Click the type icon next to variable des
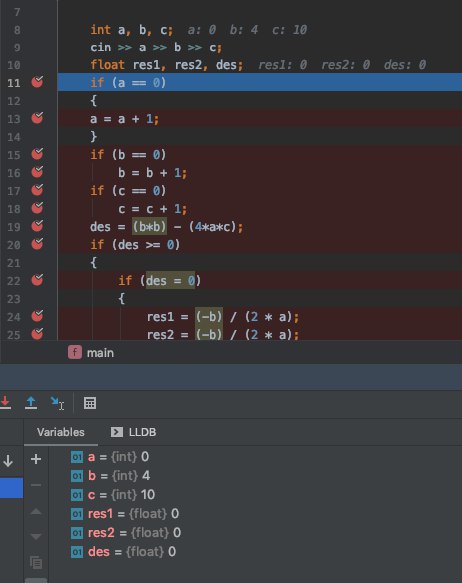Viewport: 462px width, 583px height. [77, 552]
